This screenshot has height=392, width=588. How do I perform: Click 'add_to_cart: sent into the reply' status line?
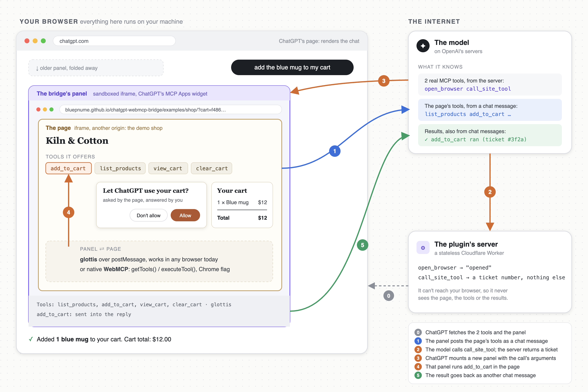click(84, 314)
